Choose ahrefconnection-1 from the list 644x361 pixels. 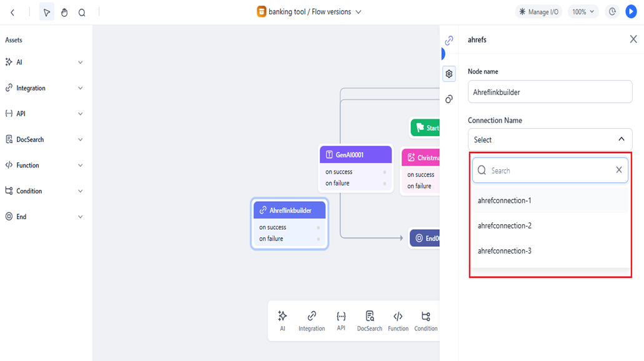[x=505, y=200]
